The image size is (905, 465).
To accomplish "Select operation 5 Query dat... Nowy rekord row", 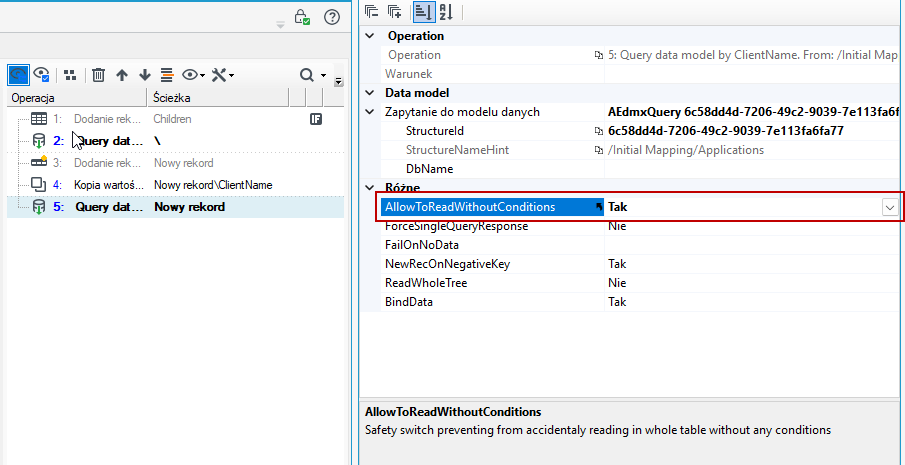I will [x=175, y=207].
